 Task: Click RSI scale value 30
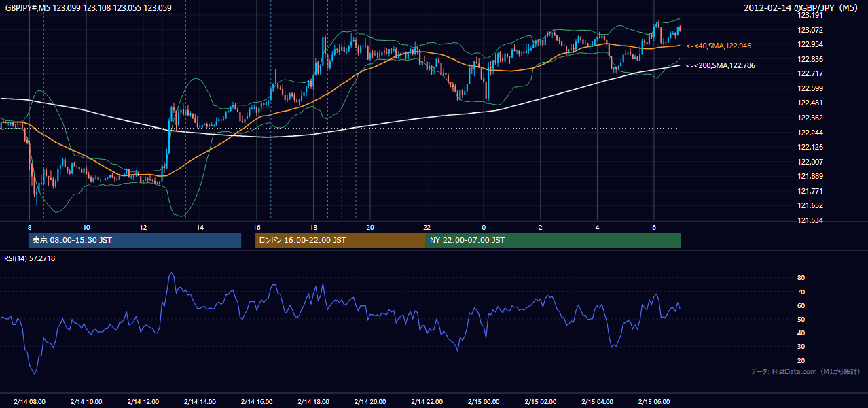(801, 347)
